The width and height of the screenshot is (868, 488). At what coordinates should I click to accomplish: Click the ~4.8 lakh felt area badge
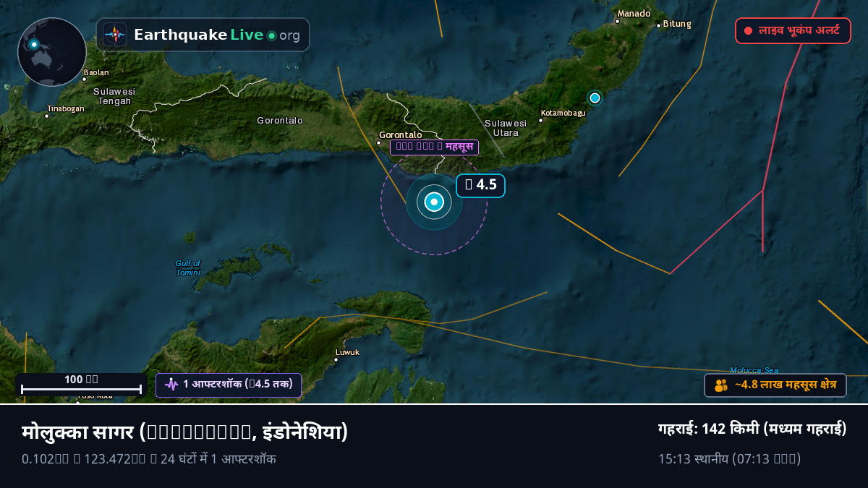click(775, 385)
